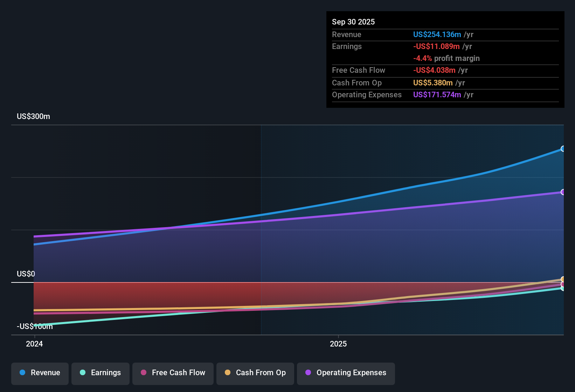575x392 pixels.
Task: Toggle the Revenue series visibility
Action: coord(40,373)
